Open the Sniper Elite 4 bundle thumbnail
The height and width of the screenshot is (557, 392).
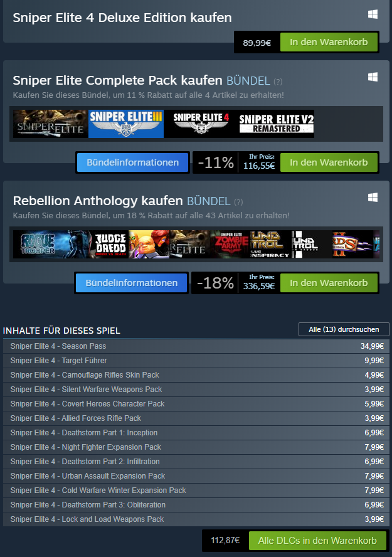(x=201, y=124)
